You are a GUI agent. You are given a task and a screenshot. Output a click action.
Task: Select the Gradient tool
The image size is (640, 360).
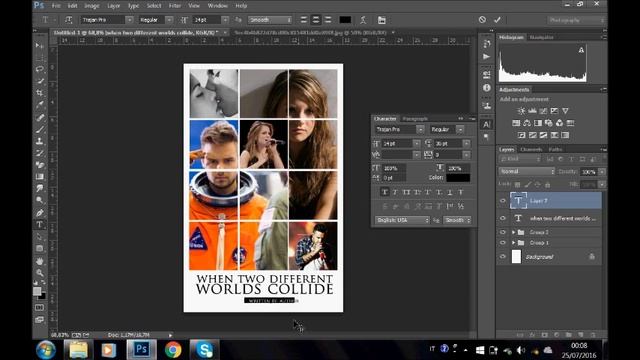click(x=39, y=177)
